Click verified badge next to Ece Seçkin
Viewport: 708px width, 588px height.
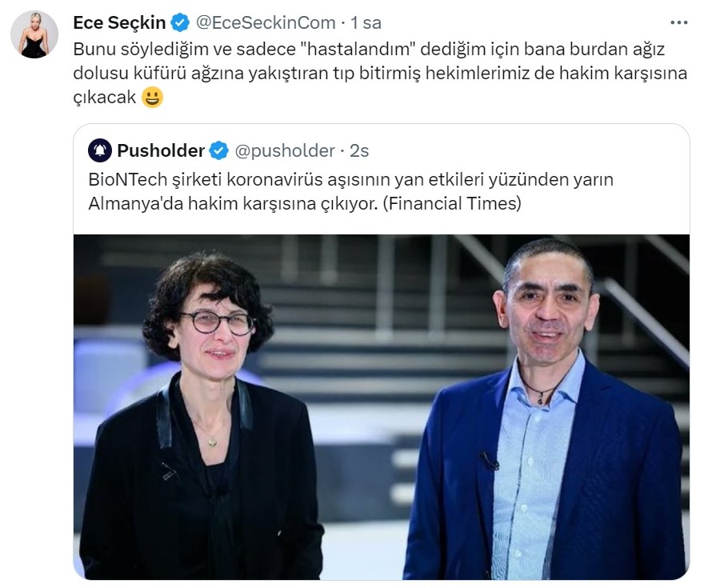point(180,22)
